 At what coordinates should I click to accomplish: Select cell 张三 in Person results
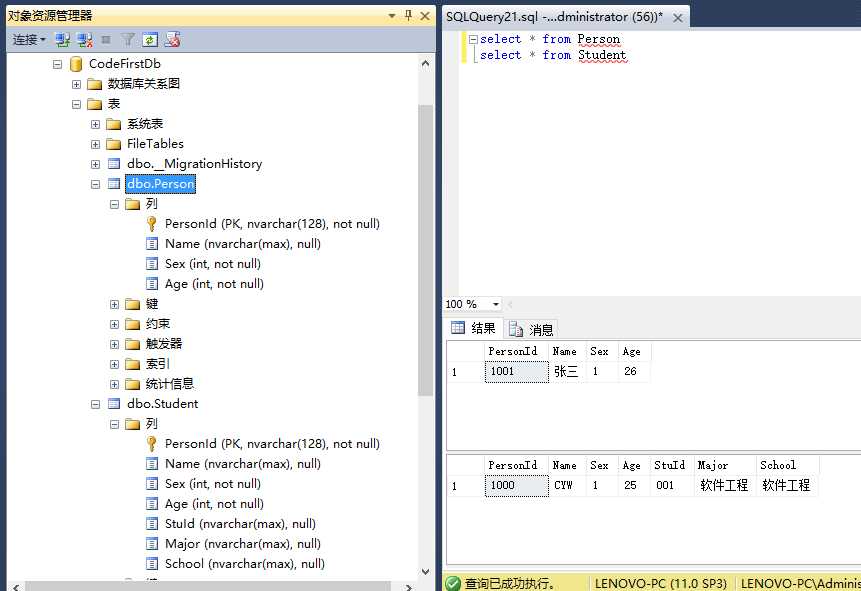567,372
